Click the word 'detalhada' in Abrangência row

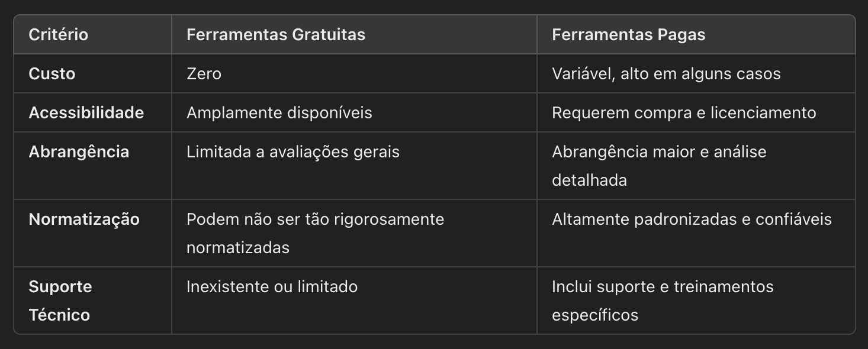point(589,180)
